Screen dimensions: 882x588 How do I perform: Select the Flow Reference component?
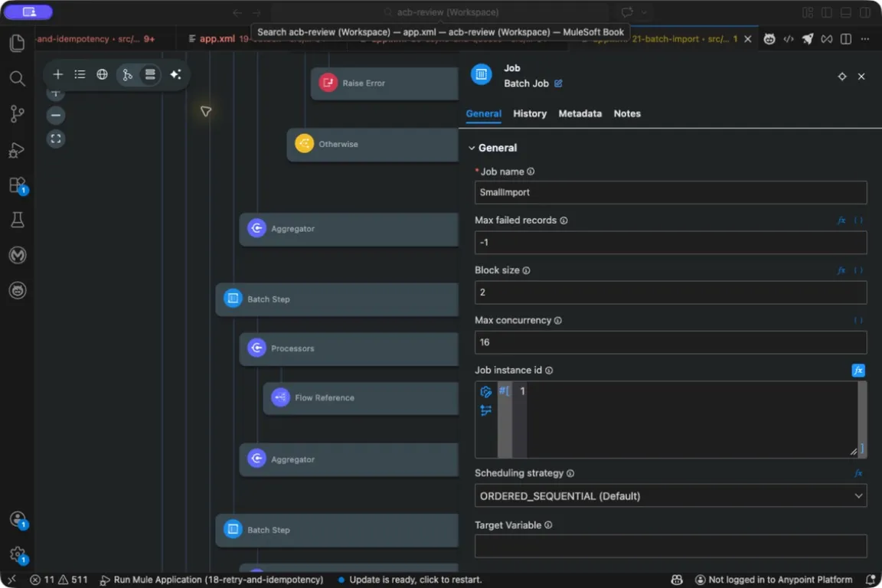361,398
